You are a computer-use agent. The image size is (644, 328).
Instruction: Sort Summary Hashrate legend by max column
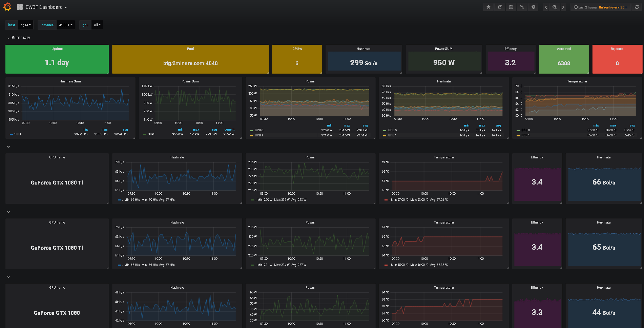coord(482,126)
